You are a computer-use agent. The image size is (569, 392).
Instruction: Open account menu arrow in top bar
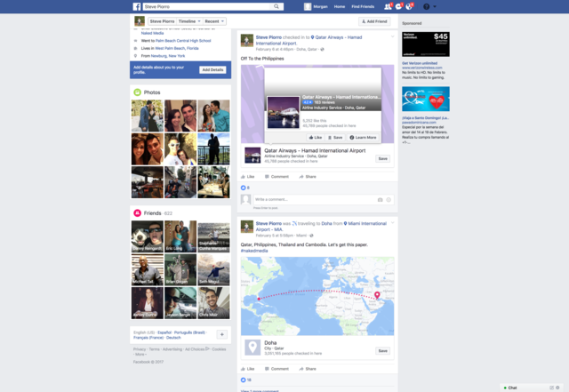click(435, 6)
